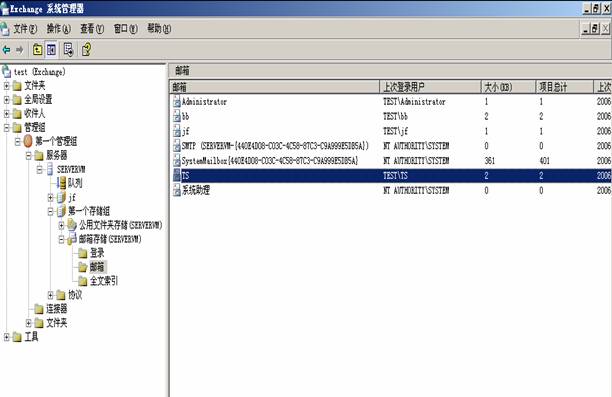612x397 pixels.
Task: Open the Help toolbar icon
Action: (87, 50)
